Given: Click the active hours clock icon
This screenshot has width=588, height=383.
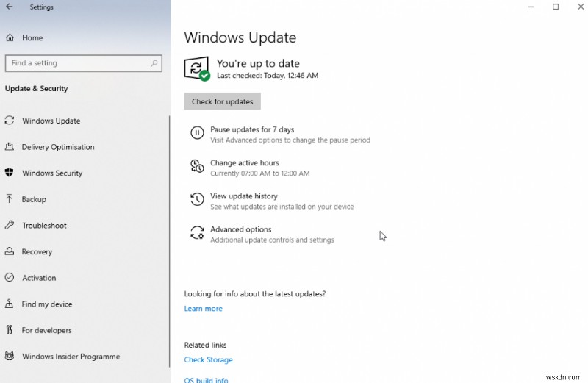Looking at the screenshot, I should click(197, 166).
